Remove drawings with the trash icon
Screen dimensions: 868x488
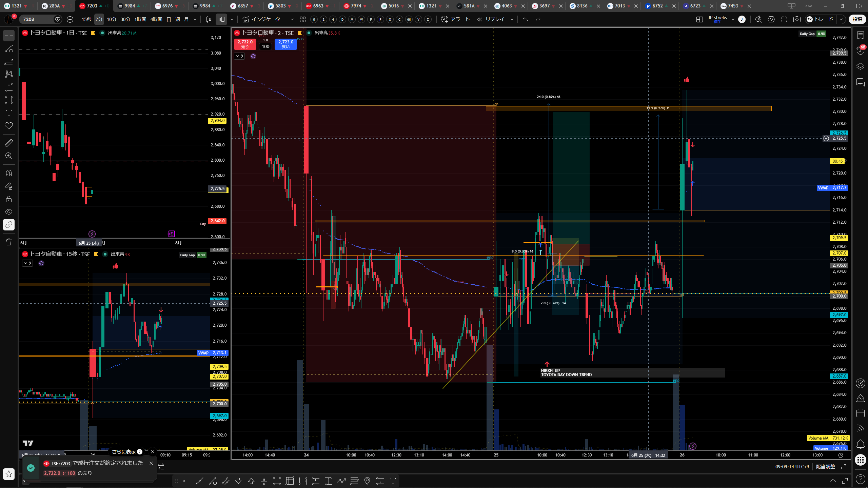click(9, 242)
